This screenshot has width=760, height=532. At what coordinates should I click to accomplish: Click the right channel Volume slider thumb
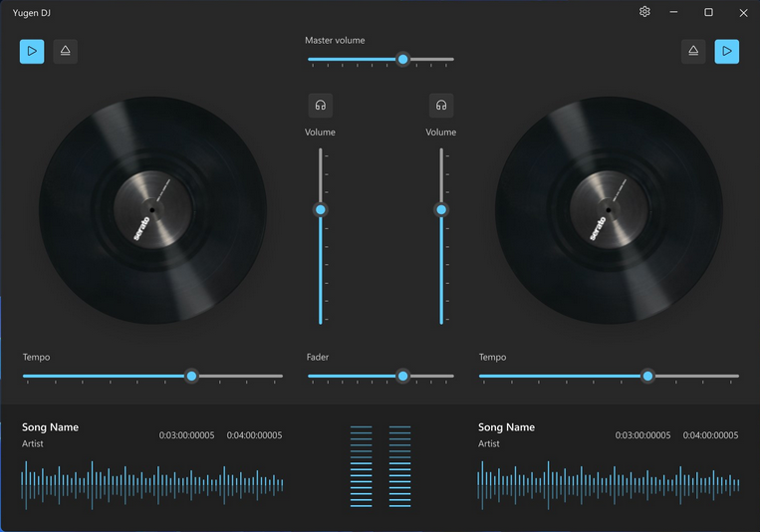pos(441,209)
